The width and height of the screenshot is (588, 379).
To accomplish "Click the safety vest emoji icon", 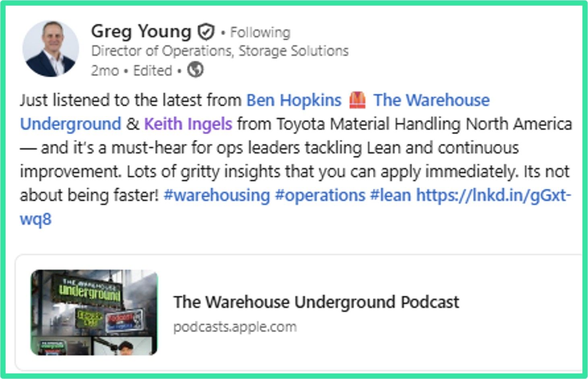I will 357,100.
